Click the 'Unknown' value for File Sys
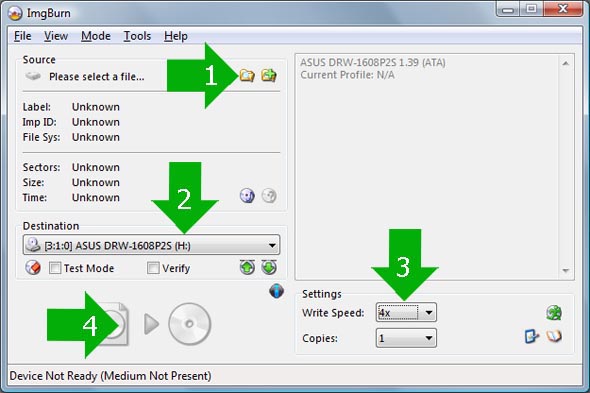The image size is (590, 393). [x=96, y=137]
